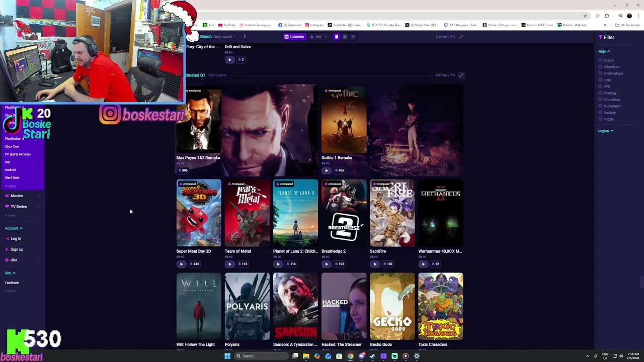Image resolution: width=644 pixels, height=362 pixels.
Task: Play the SacriFire trailer
Action: (375, 264)
